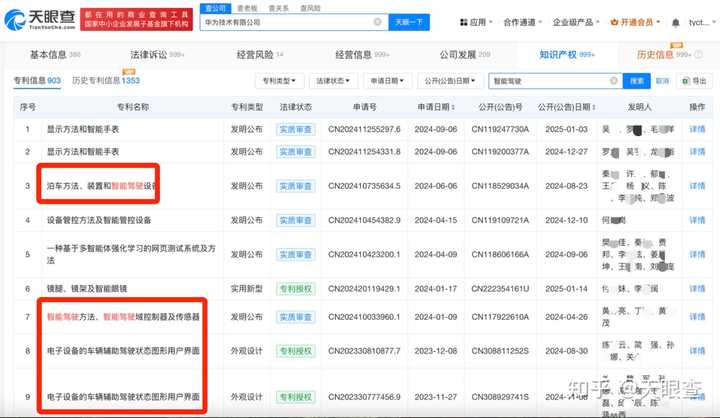Viewport: 720px width, 418px height.
Task: Click the 历史信息 help question icon
Action: (x=698, y=55)
